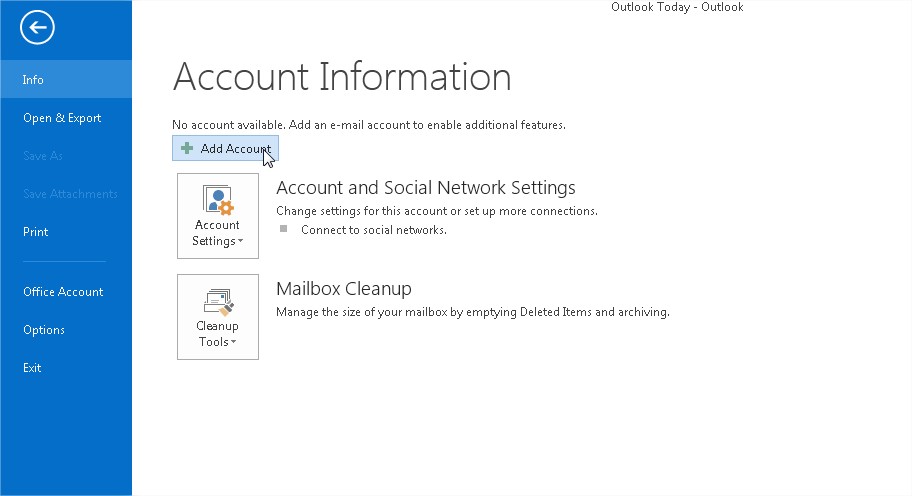Viewport: 912px width, 496px height.
Task: Click the Change settings for this account text
Action: click(437, 211)
